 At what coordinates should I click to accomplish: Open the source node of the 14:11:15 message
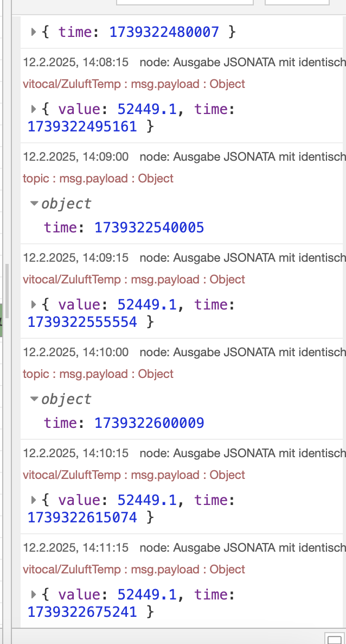242,548
